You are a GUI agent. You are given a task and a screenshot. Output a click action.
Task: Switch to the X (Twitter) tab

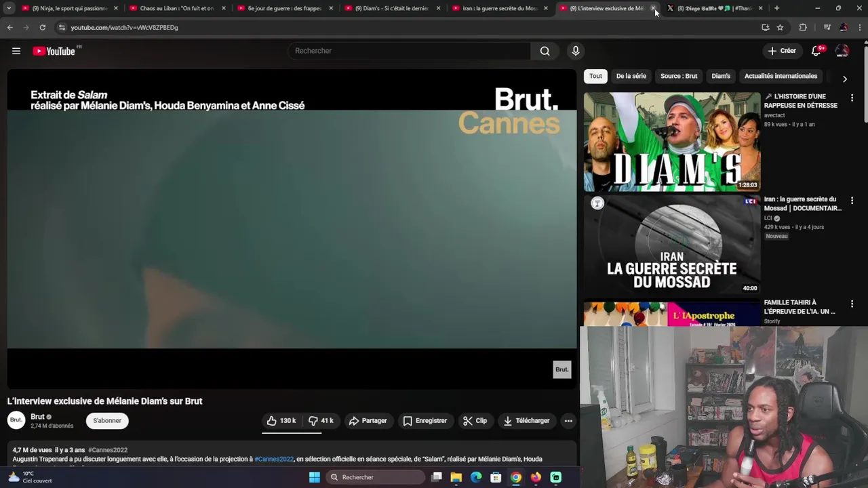715,8
